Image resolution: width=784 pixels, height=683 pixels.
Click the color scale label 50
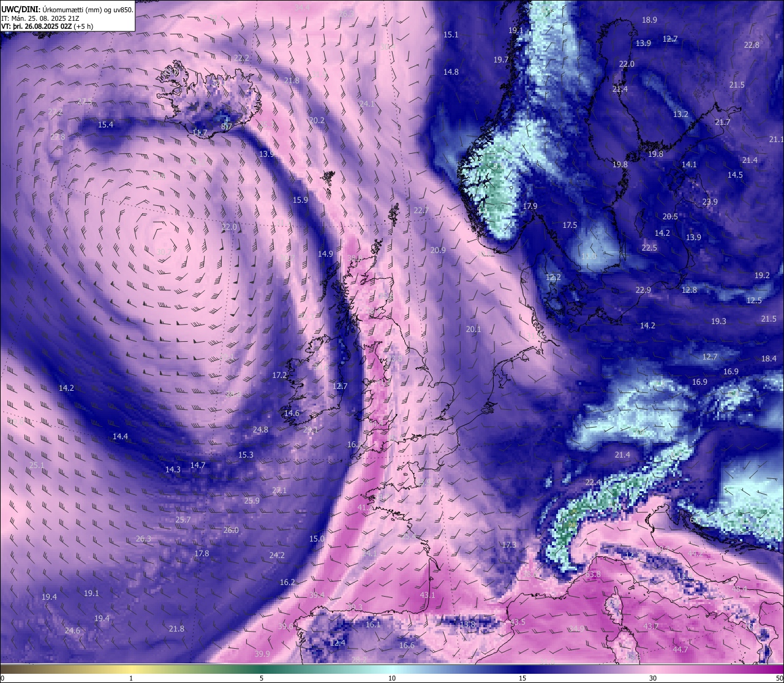[778, 678]
